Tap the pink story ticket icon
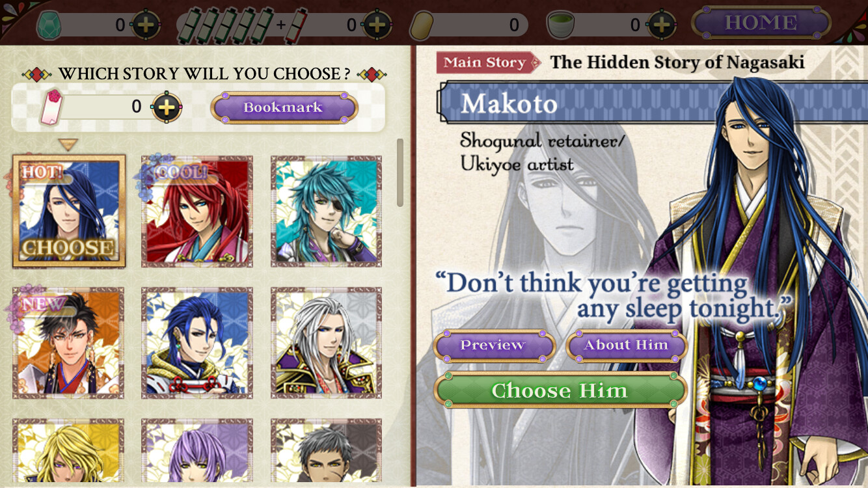 pos(52,107)
